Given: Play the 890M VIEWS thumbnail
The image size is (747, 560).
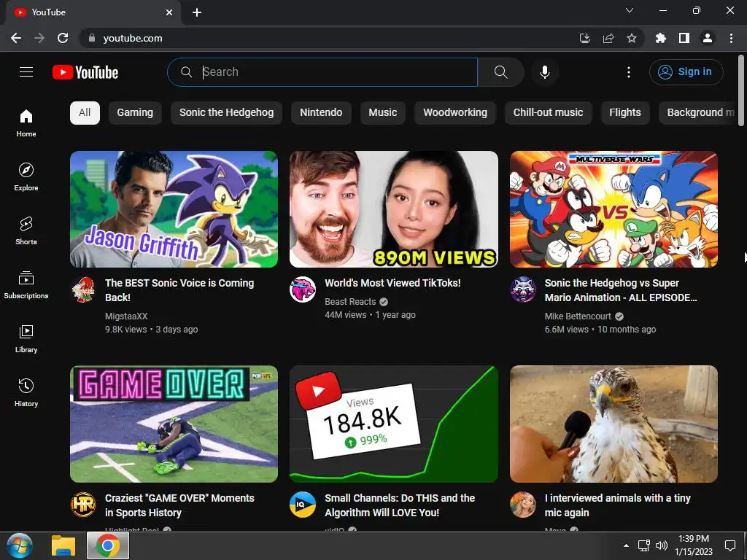Looking at the screenshot, I should point(394,209).
